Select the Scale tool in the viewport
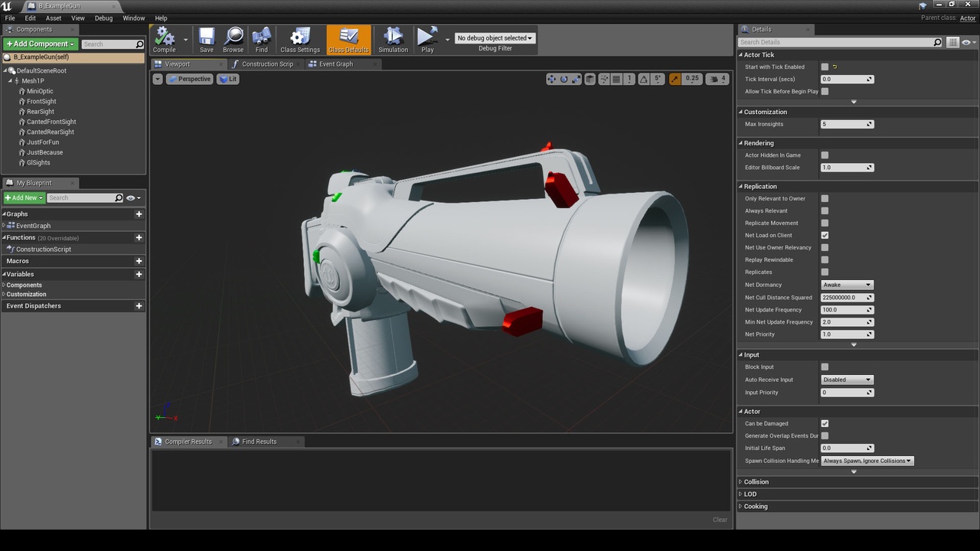 [577, 79]
